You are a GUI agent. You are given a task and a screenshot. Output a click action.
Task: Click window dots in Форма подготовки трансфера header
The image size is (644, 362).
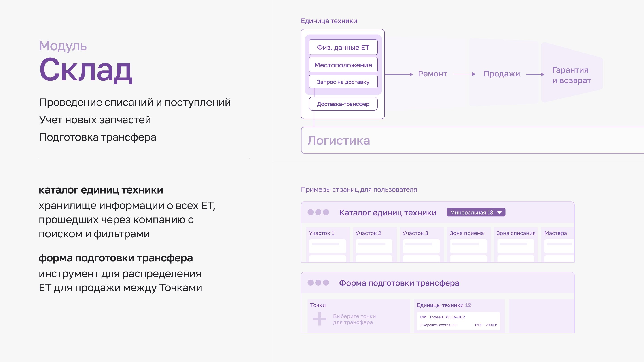318,282
